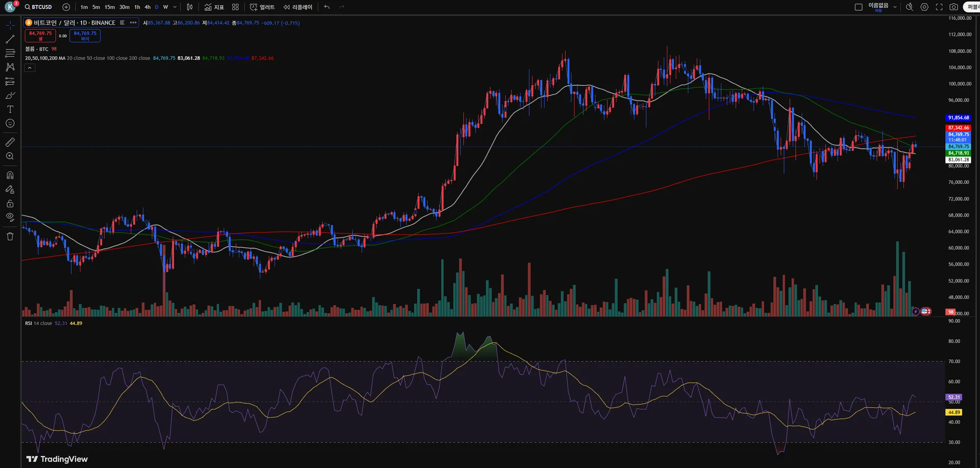The image size is (980, 468).
Task: Open the emoji icons tool
Action: (10, 123)
